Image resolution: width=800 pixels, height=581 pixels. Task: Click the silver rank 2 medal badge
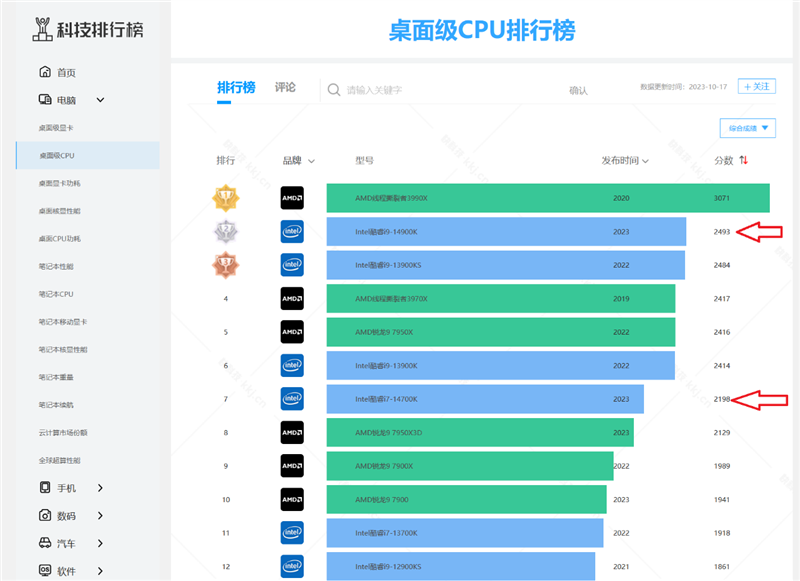coord(226,232)
